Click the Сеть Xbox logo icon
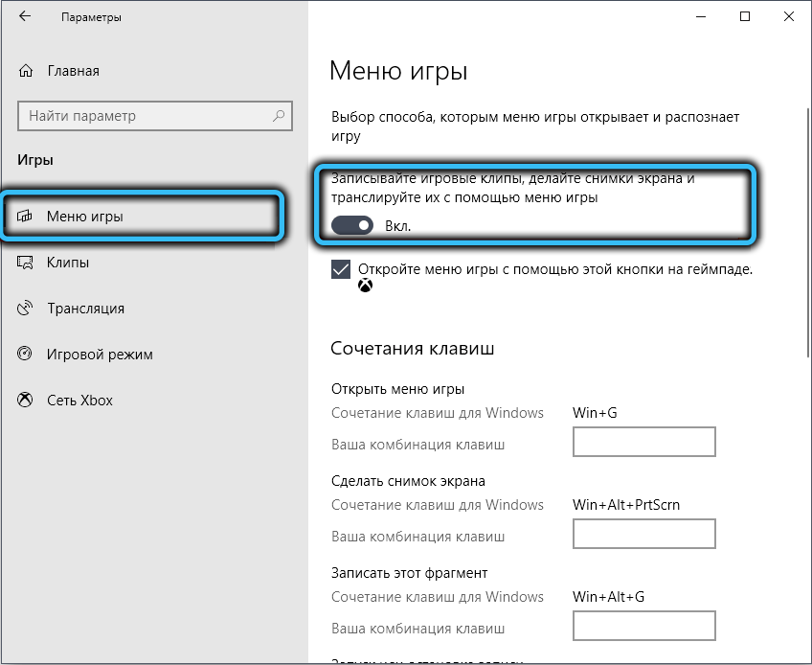The width and height of the screenshot is (812, 665). point(26,401)
